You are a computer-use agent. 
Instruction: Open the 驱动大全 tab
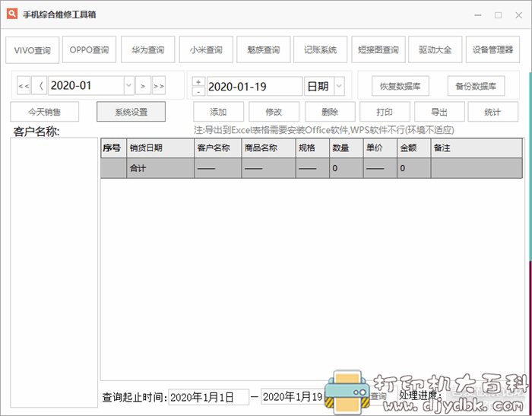click(435, 49)
